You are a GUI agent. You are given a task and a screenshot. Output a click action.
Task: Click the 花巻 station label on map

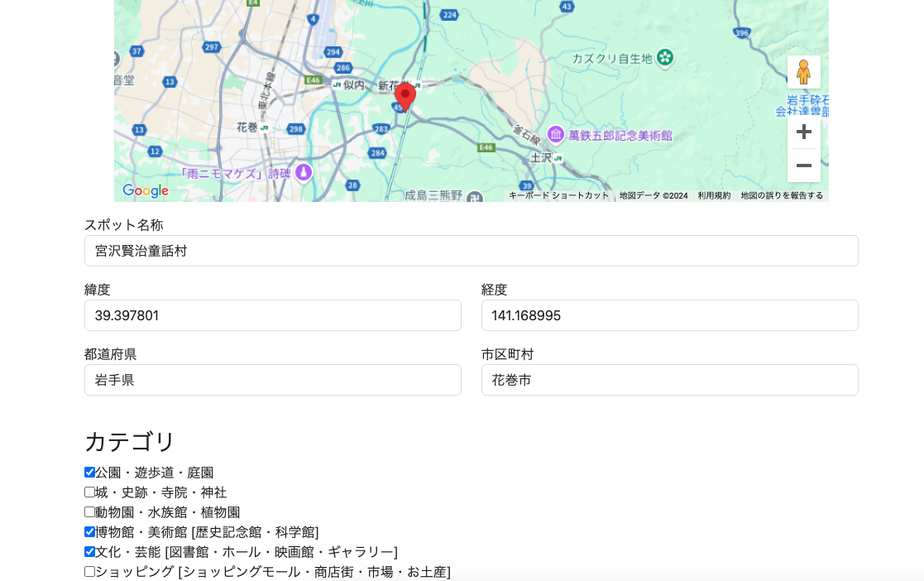(247, 127)
